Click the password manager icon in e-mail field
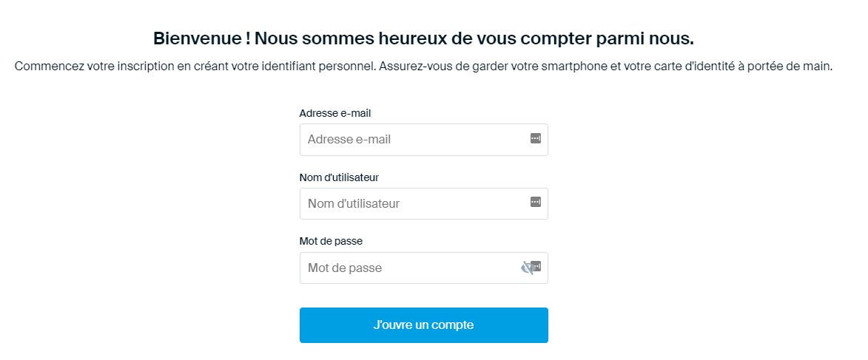 click(x=536, y=138)
